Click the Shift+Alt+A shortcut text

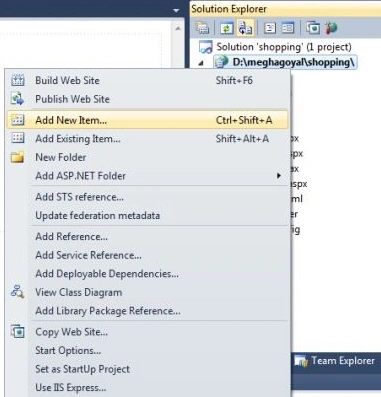point(242,139)
